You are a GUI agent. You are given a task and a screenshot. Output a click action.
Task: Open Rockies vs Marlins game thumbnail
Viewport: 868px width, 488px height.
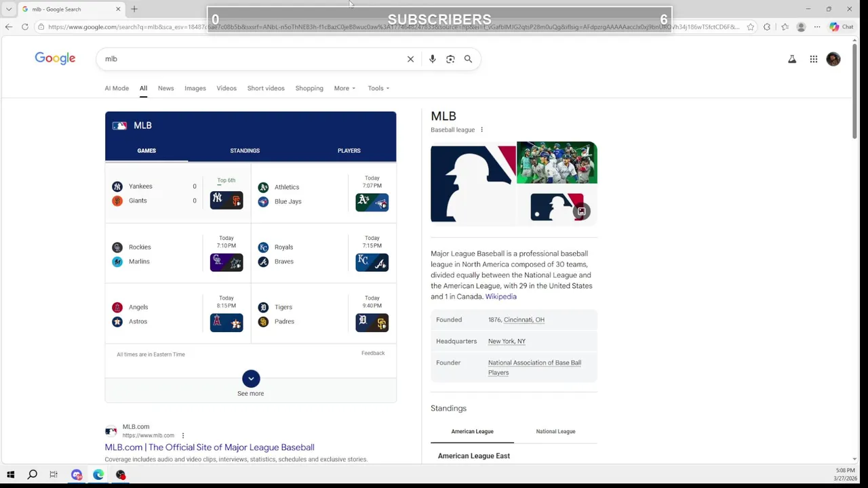pos(226,262)
